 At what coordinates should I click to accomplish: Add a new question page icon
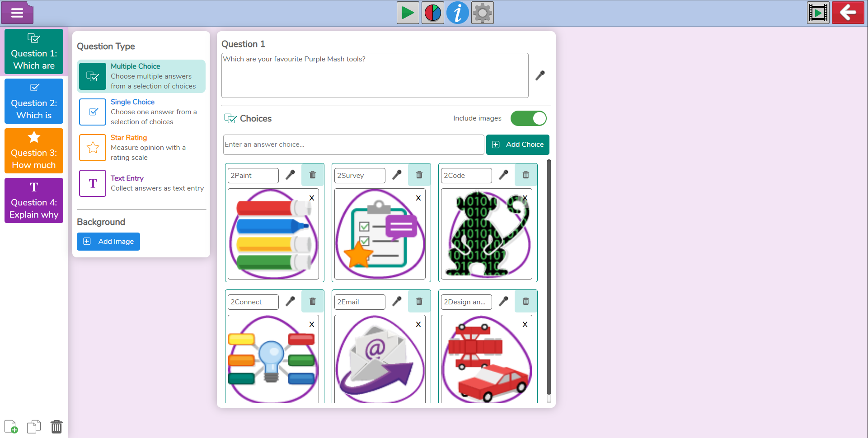coord(11,426)
